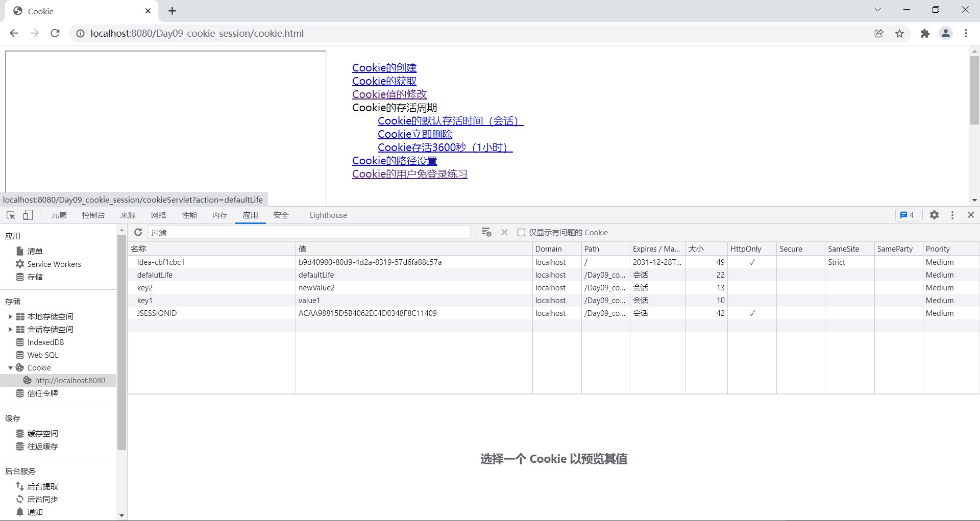Open the Cookie立即删除 link
Viewport: 980px width, 521px height.
click(x=415, y=134)
